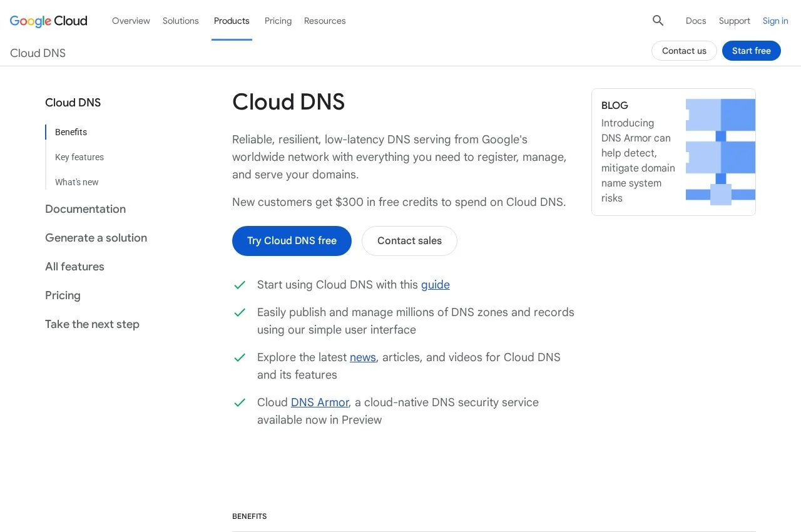Click the Contact sales button

tap(409, 241)
